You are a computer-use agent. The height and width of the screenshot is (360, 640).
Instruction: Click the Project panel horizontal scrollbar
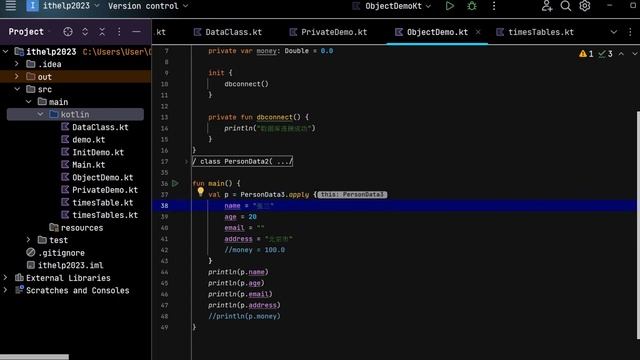point(34,357)
